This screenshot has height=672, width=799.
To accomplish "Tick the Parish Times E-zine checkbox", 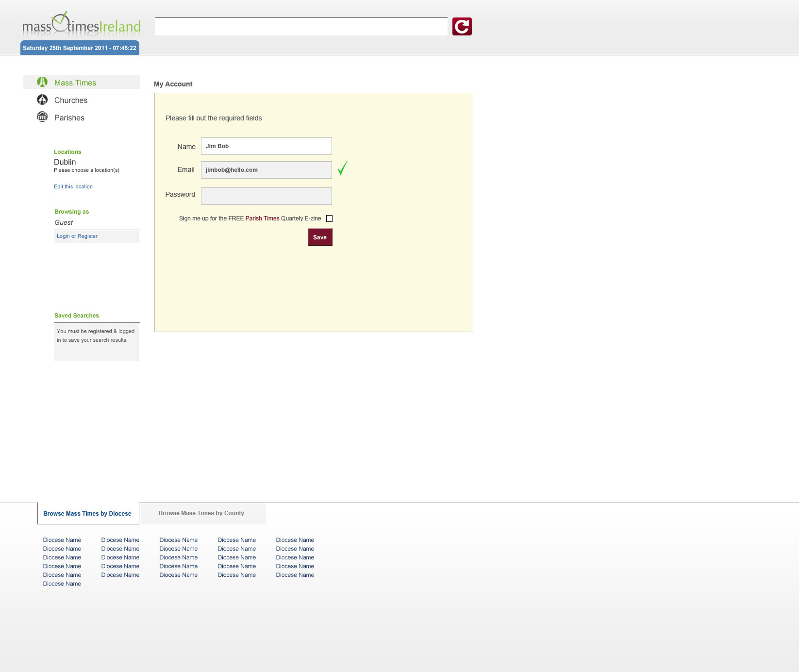I will click(329, 218).
